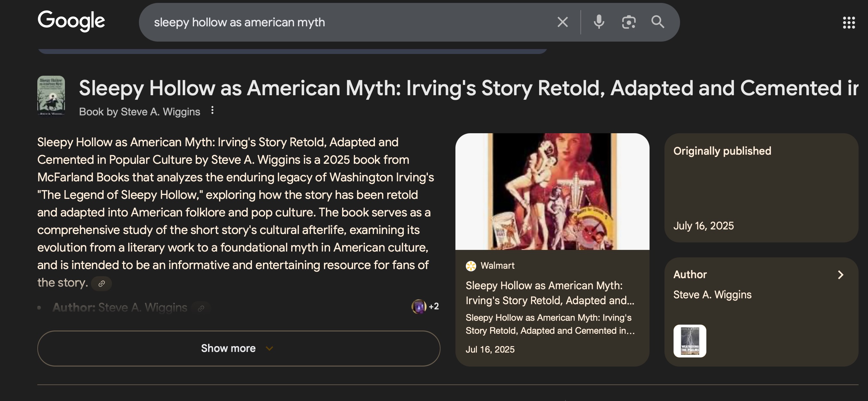Click the Steve A. Wiggins author name

click(712, 295)
